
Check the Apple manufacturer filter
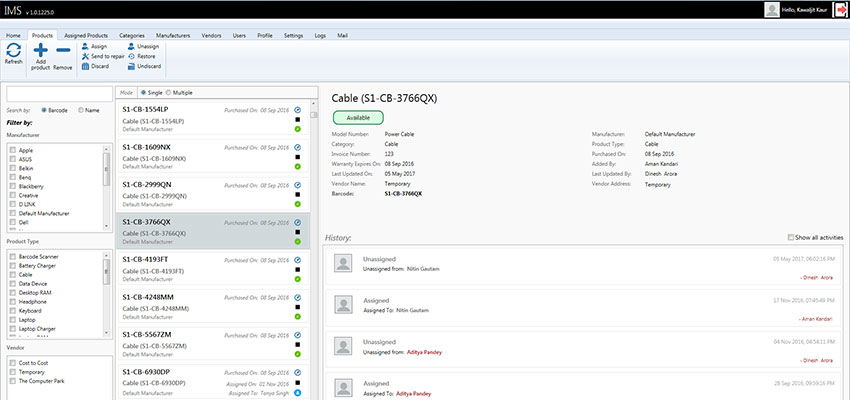12,150
